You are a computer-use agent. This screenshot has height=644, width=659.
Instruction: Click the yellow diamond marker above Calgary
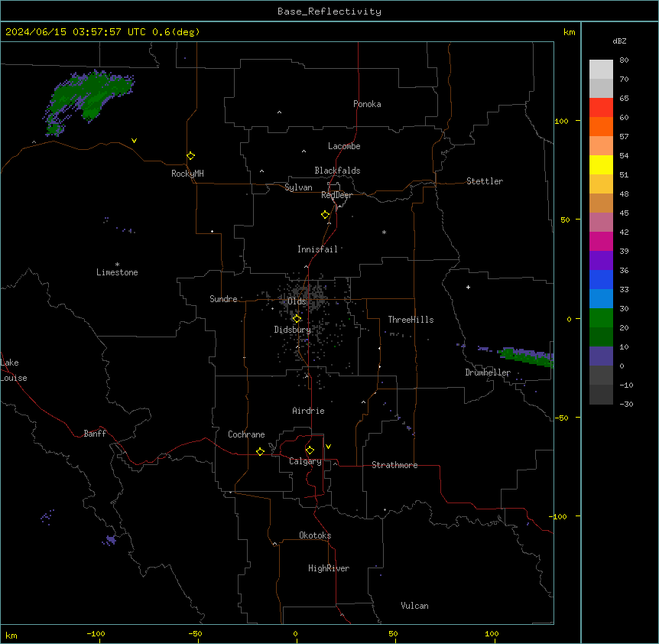click(310, 450)
